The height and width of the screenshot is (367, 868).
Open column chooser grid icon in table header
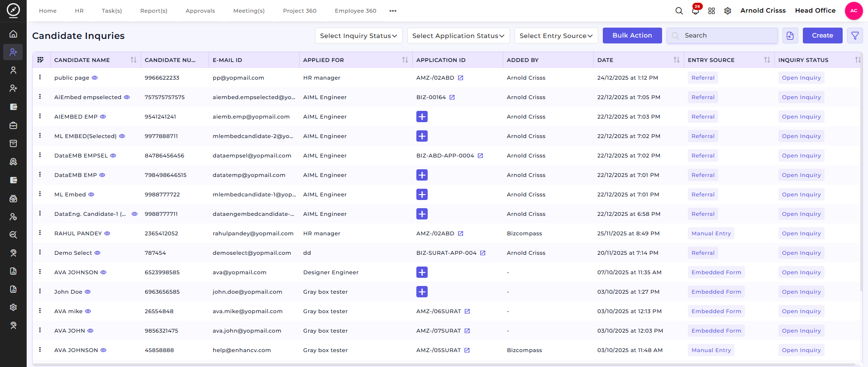(40, 60)
